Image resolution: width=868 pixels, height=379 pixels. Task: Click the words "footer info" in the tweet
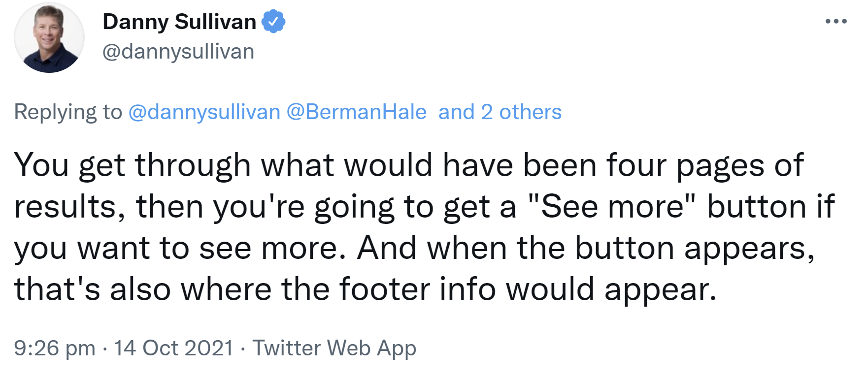(x=418, y=289)
